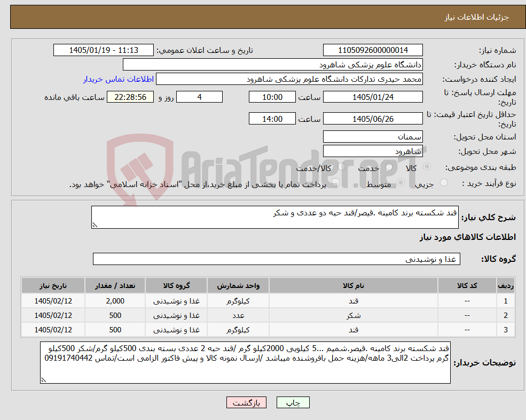The image size is (526, 420).
Task: Click row number 2 cell
Action: coord(506,315)
